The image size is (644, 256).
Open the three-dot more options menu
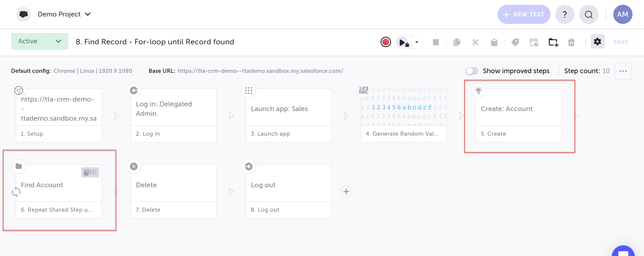coord(623,71)
